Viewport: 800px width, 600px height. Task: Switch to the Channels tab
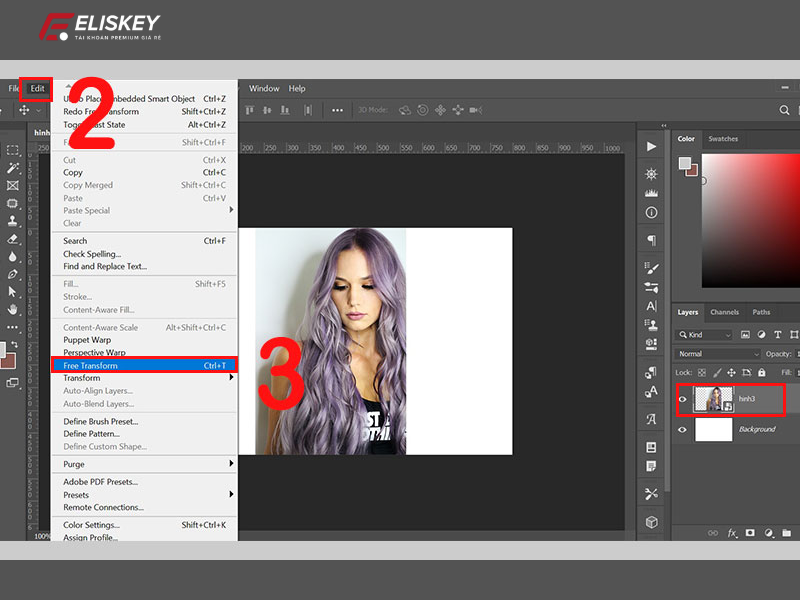click(724, 312)
